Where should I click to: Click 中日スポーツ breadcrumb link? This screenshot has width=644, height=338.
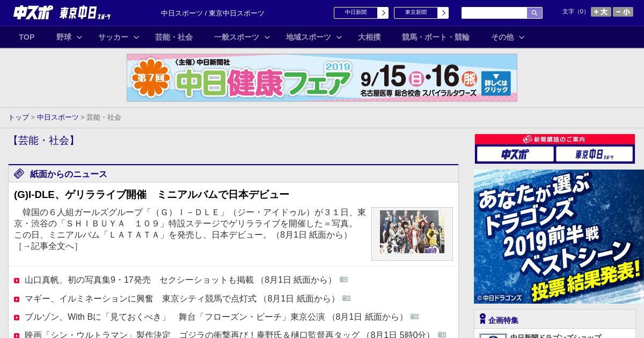pyautogui.click(x=57, y=117)
